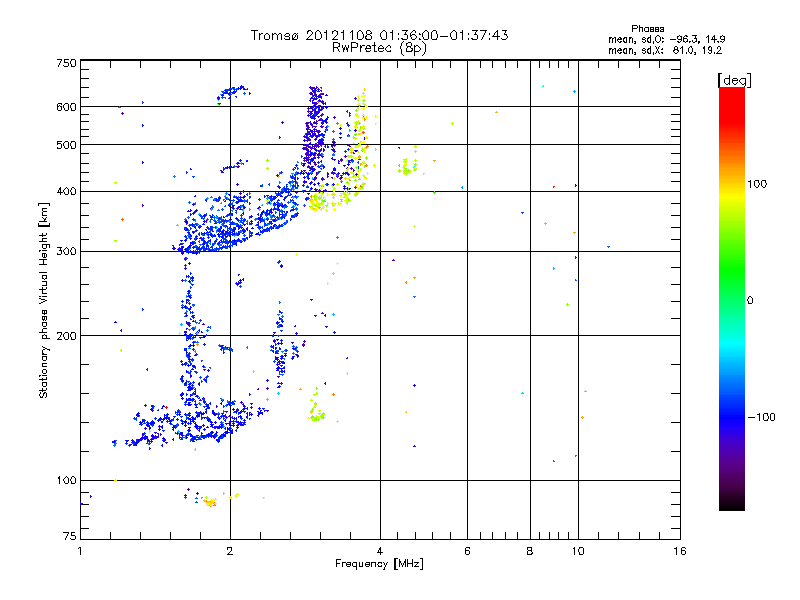Click the colorbar label '0'

point(750,301)
